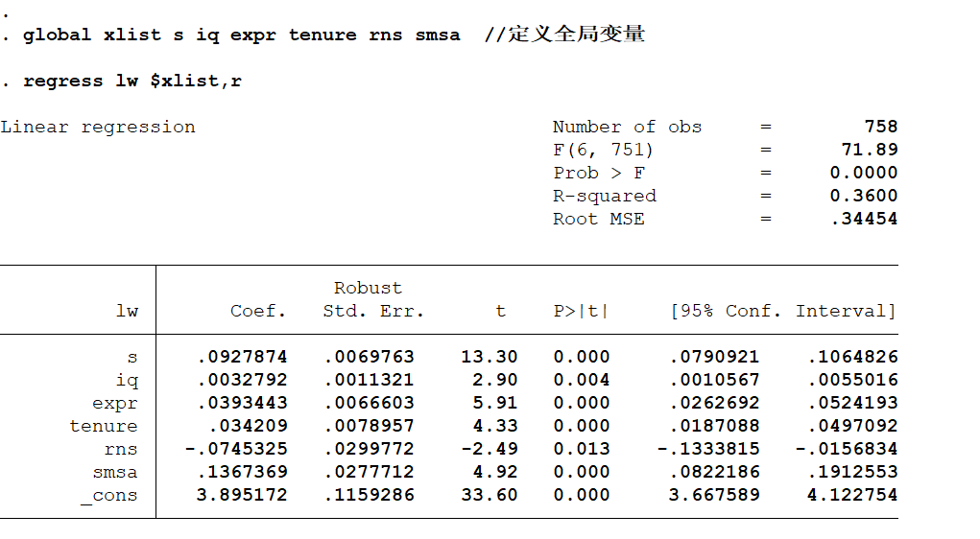Viewport: 980px width, 539px height.
Task: Click the _cons row label
Action: pyautogui.click(x=109, y=496)
